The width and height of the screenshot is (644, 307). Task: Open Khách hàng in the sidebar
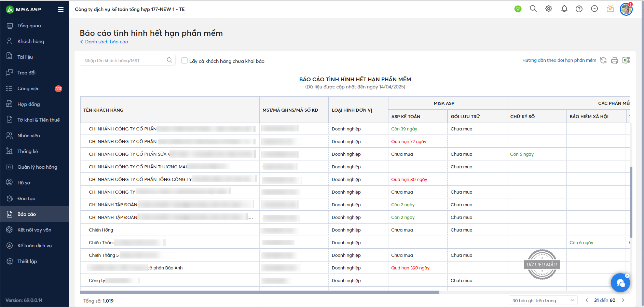click(x=34, y=41)
